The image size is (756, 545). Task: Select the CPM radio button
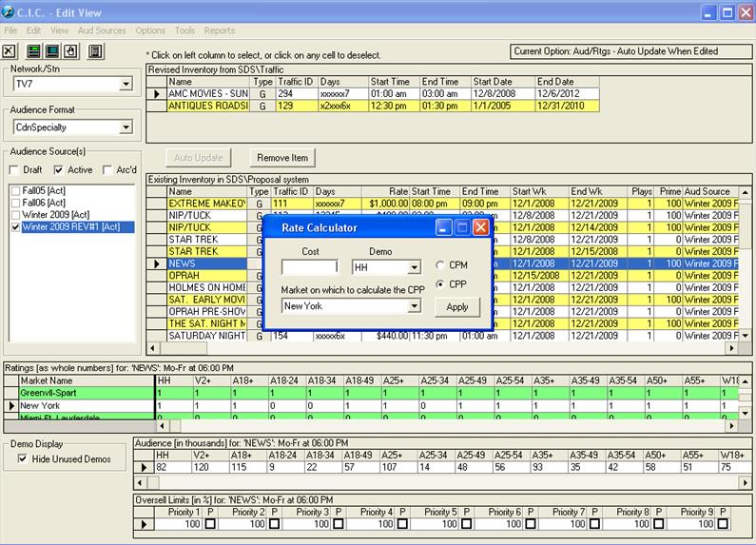(x=440, y=265)
